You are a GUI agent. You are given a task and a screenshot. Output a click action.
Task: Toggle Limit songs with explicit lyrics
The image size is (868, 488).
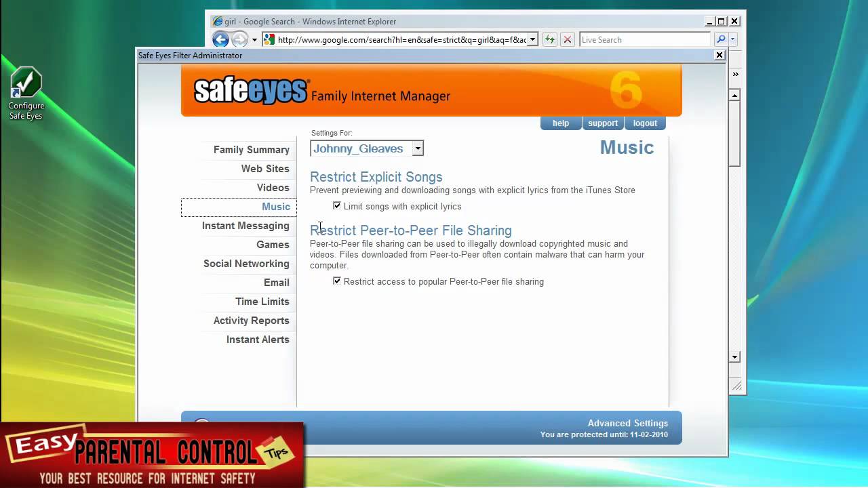pos(337,205)
